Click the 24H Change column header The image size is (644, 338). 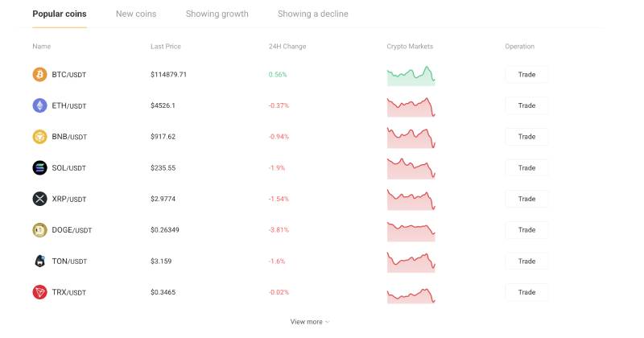[287, 47]
